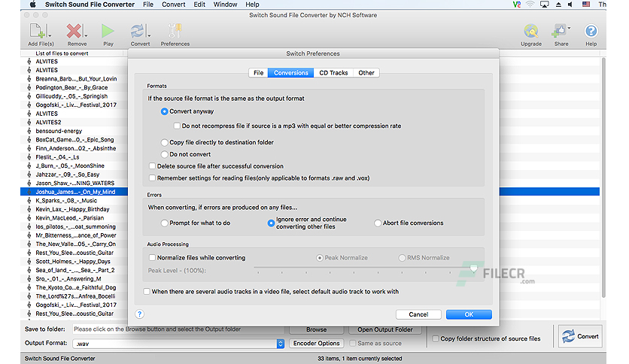Click the blue question mark help icon in Preferences

pos(139,314)
